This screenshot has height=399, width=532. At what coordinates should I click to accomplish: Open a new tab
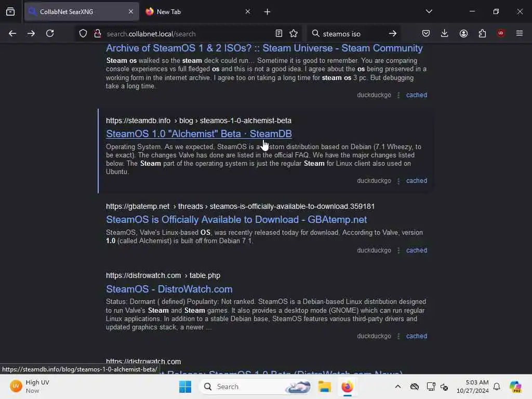pyautogui.click(x=267, y=12)
